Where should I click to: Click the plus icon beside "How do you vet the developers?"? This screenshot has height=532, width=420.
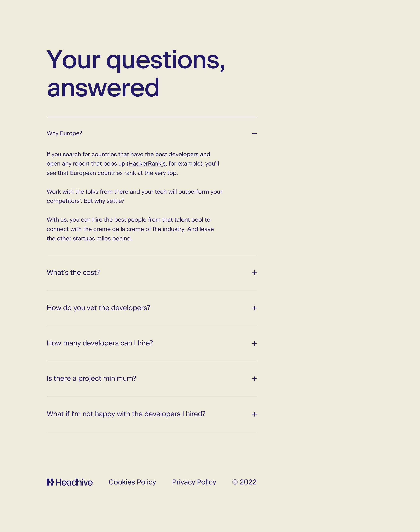(255, 308)
